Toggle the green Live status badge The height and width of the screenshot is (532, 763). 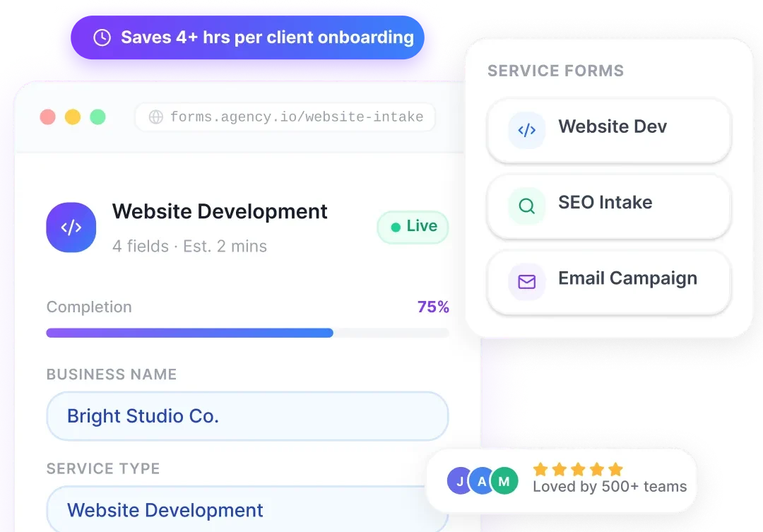tap(413, 227)
